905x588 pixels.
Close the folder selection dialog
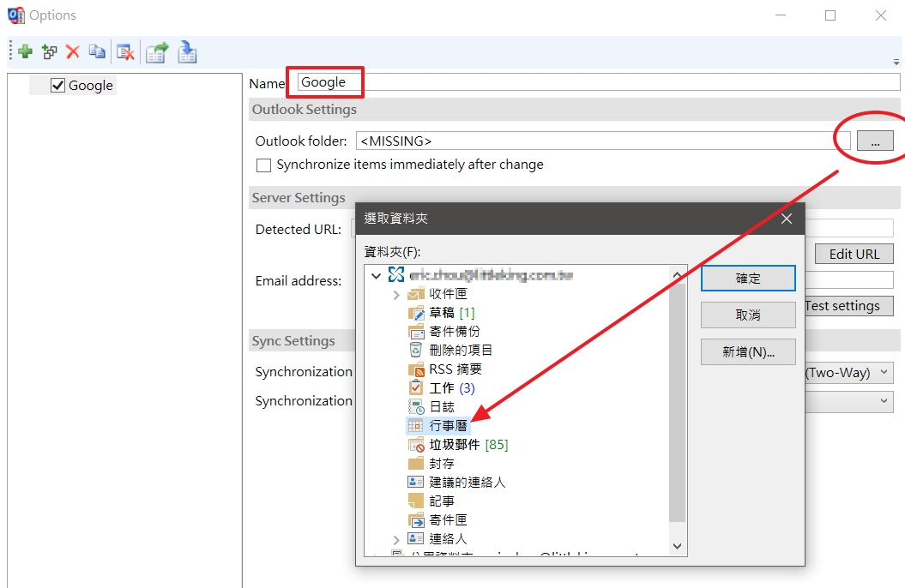[786, 219]
